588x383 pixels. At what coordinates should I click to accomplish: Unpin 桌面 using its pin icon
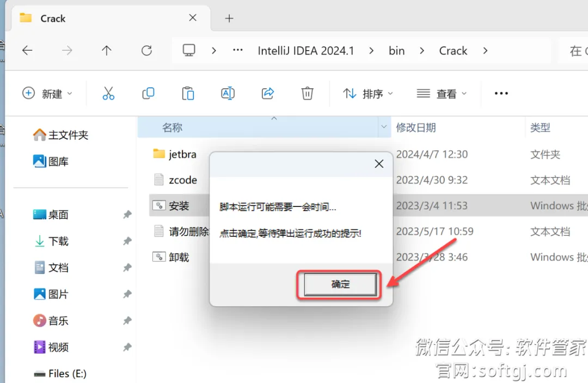point(127,215)
